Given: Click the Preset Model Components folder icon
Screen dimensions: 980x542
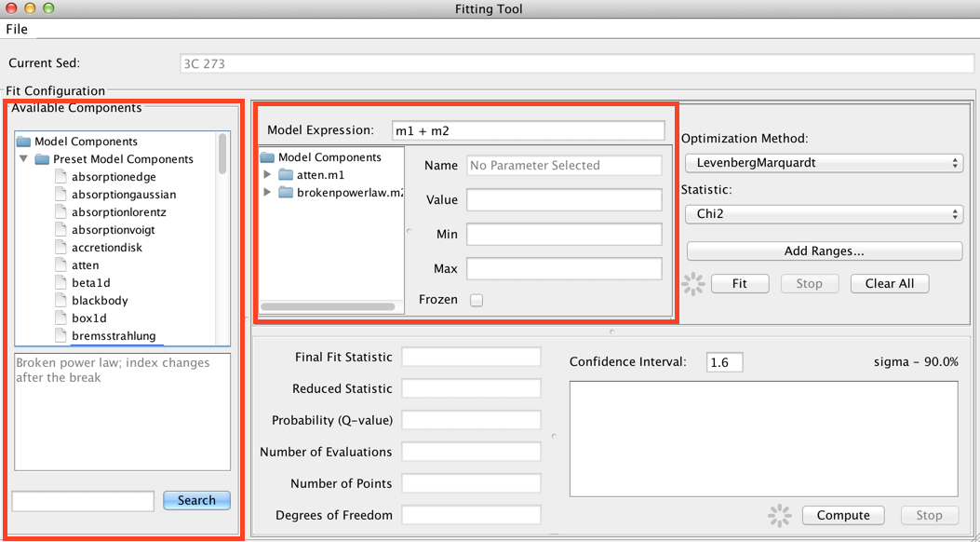Looking at the screenshot, I should point(42,159).
